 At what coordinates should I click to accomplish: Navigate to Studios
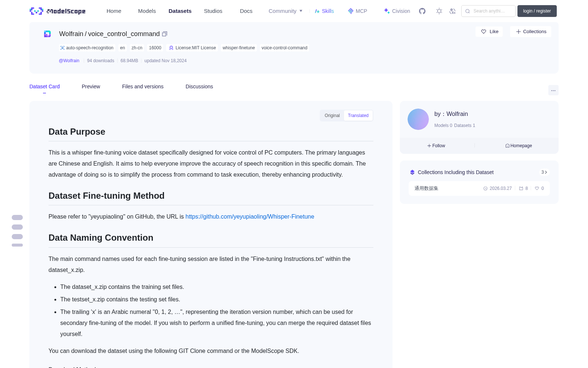[x=213, y=11]
